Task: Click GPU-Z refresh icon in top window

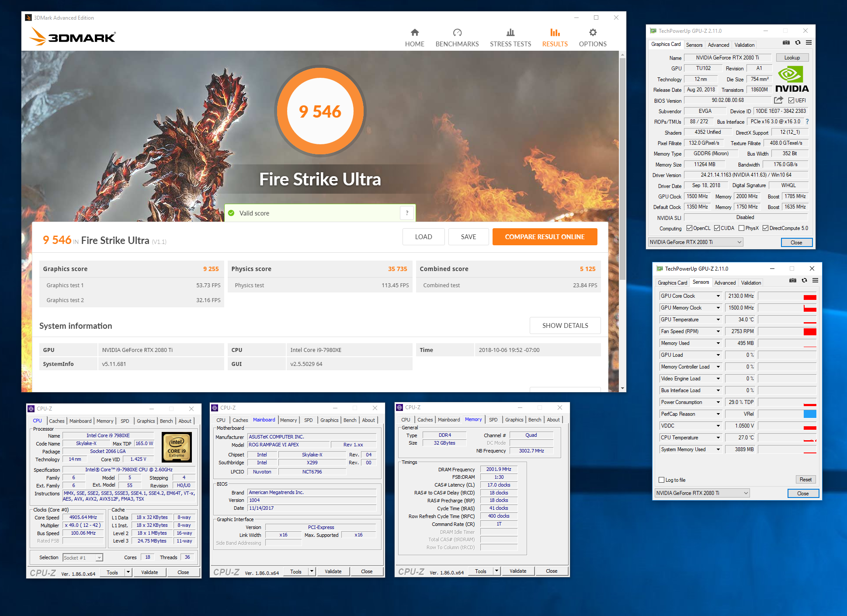Action: (798, 42)
